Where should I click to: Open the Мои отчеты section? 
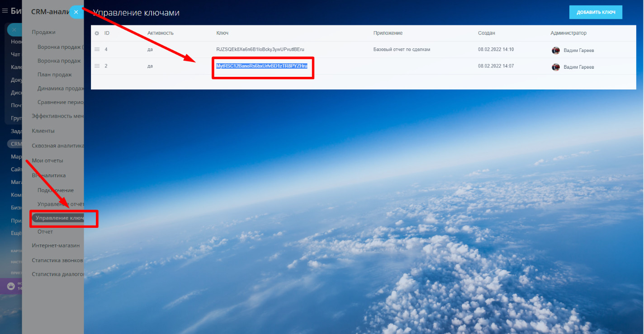click(47, 161)
